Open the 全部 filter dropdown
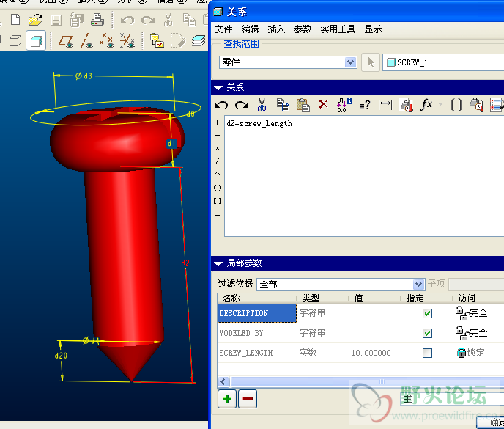 coord(418,285)
